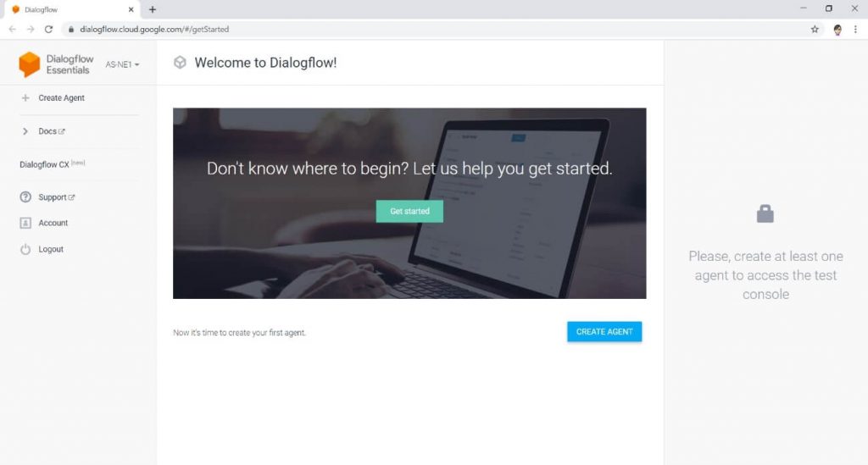Open a new browser tab
868x465 pixels.
tap(153, 9)
